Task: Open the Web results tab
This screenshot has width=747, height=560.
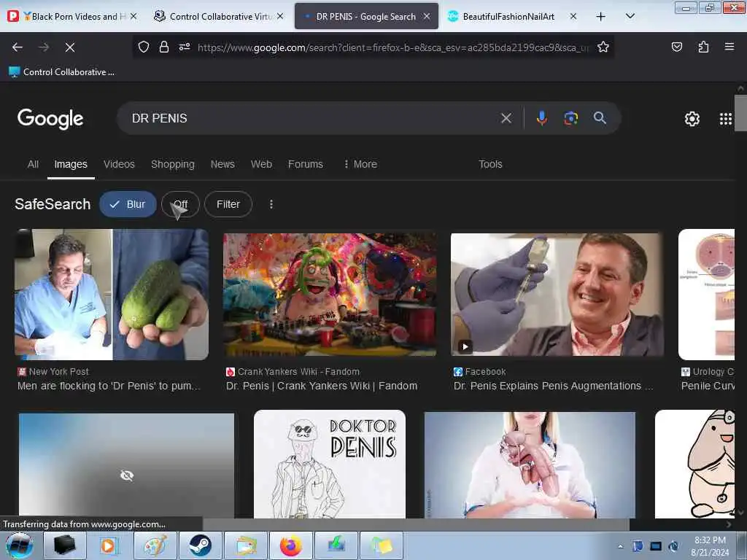Action: [x=261, y=164]
